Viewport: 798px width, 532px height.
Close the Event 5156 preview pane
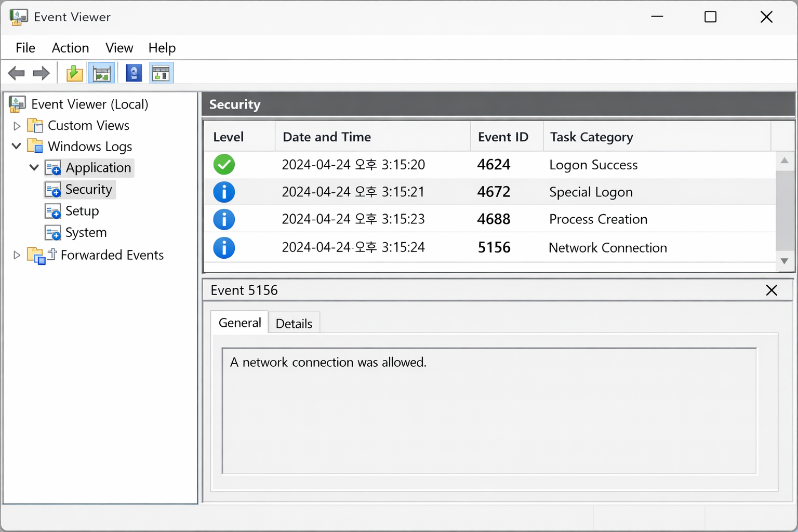click(x=772, y=290)
